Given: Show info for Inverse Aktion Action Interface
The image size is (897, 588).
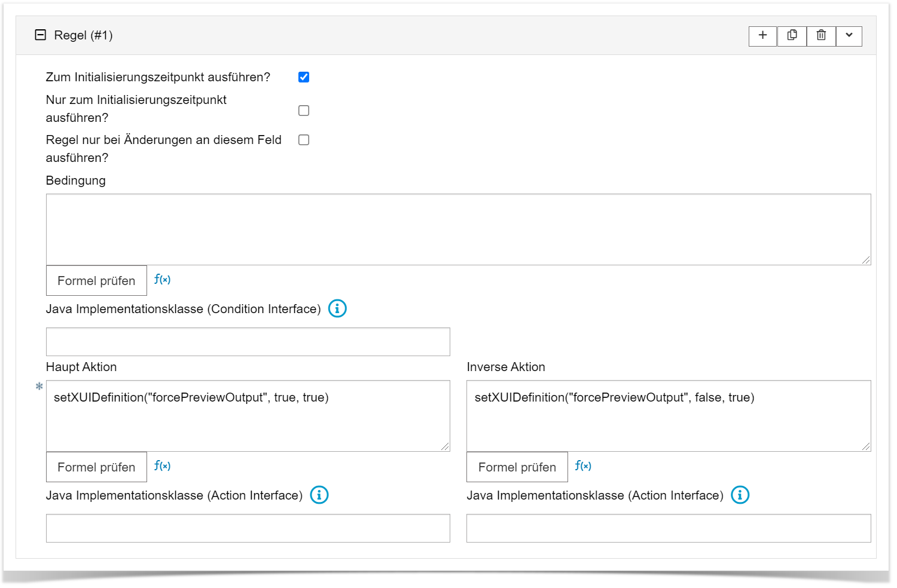Looking at the screenshot, I should [740, 495].
